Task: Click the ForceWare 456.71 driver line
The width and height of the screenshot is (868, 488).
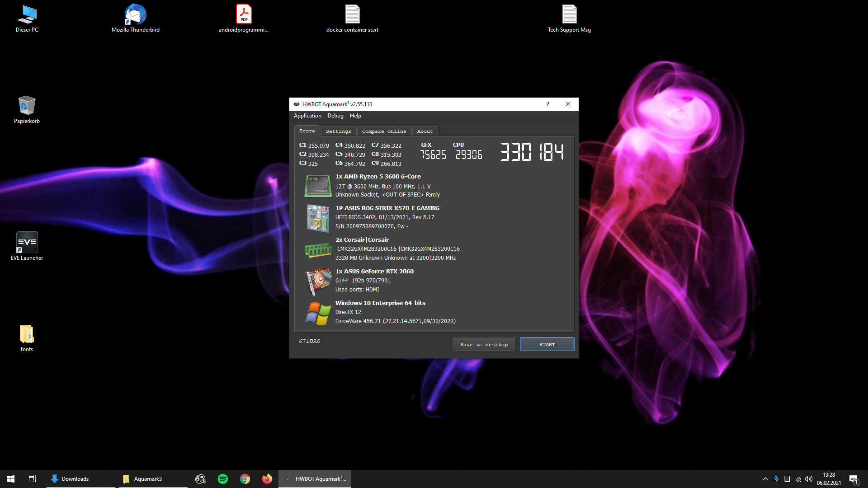Action: coord(396,321)
